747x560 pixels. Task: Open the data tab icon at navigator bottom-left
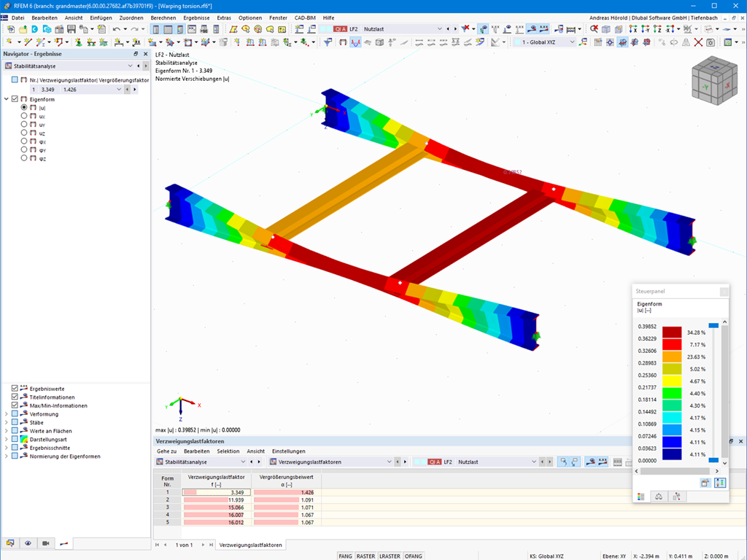[x=10, y=542]
